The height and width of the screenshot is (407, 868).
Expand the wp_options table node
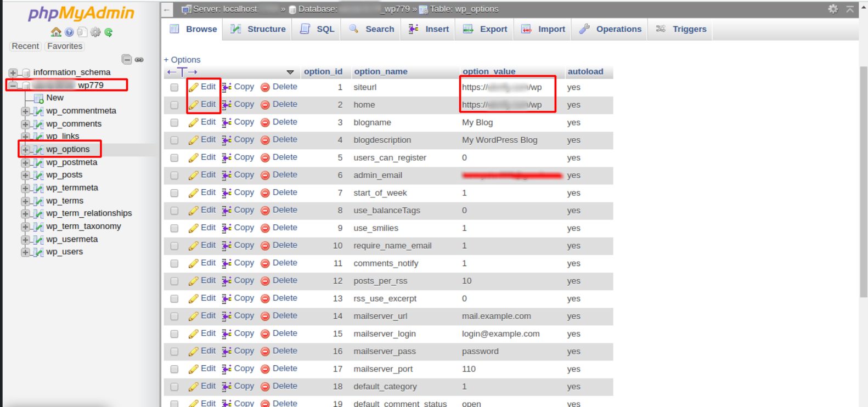click(x=25, y=149)
